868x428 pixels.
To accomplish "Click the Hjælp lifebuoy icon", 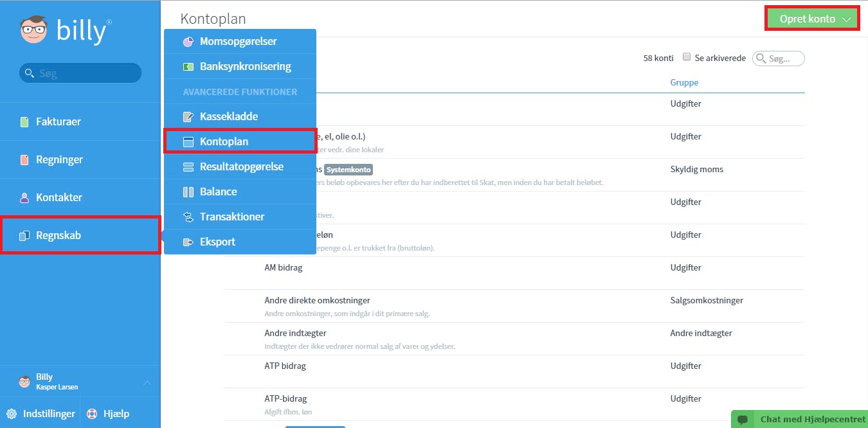I will point(92,414).
